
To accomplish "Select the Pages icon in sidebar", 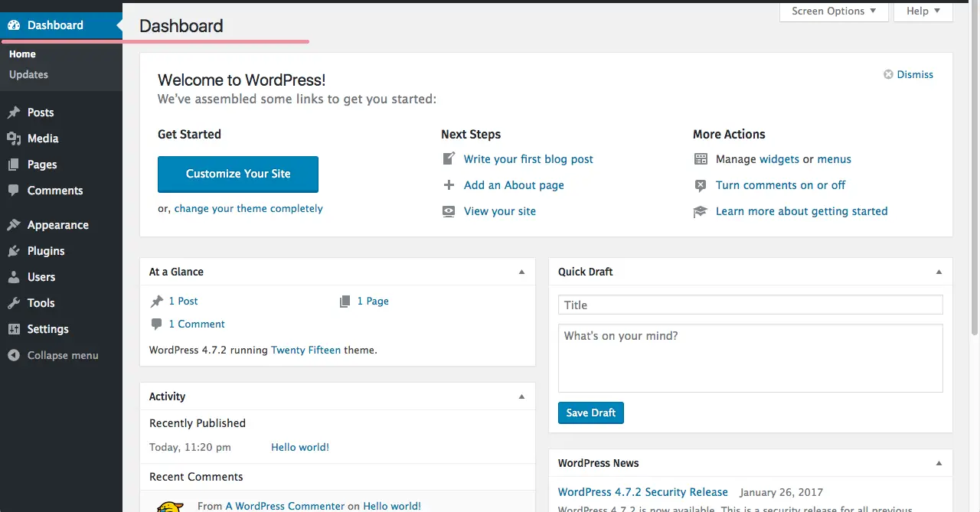I will click(14, 165).
